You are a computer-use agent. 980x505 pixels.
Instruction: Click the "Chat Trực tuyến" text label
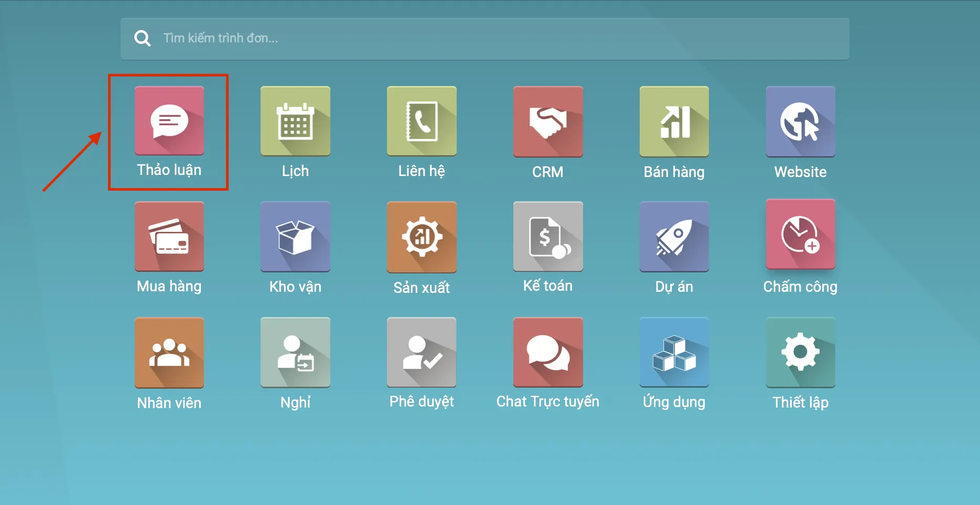(x=548, y=401)
